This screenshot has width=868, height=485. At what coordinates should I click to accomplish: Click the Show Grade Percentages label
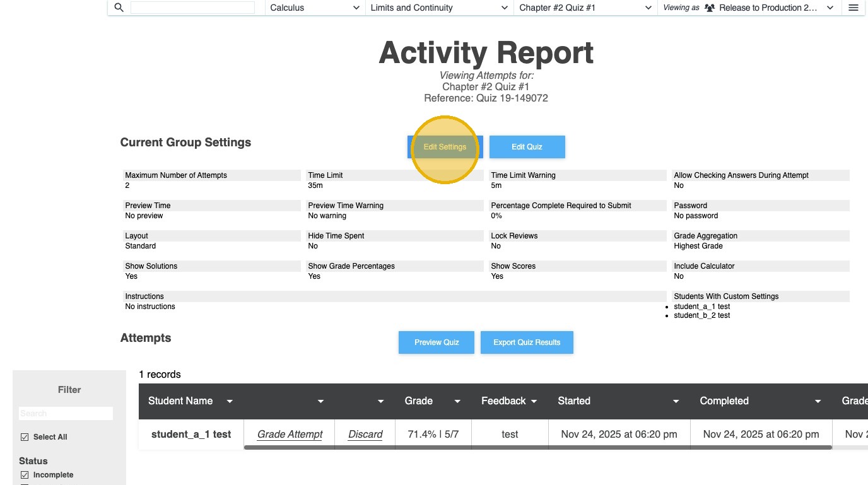(x=351, y=266)
